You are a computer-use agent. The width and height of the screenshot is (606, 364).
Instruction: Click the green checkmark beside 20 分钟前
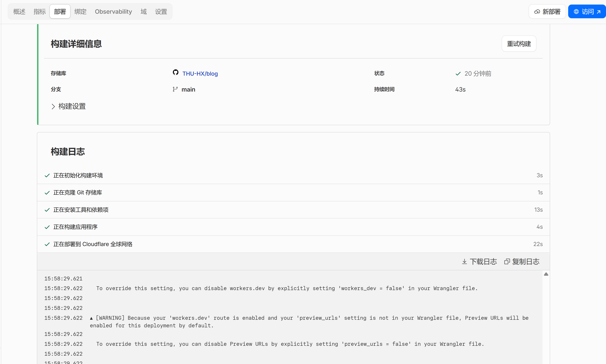[458, 74]
